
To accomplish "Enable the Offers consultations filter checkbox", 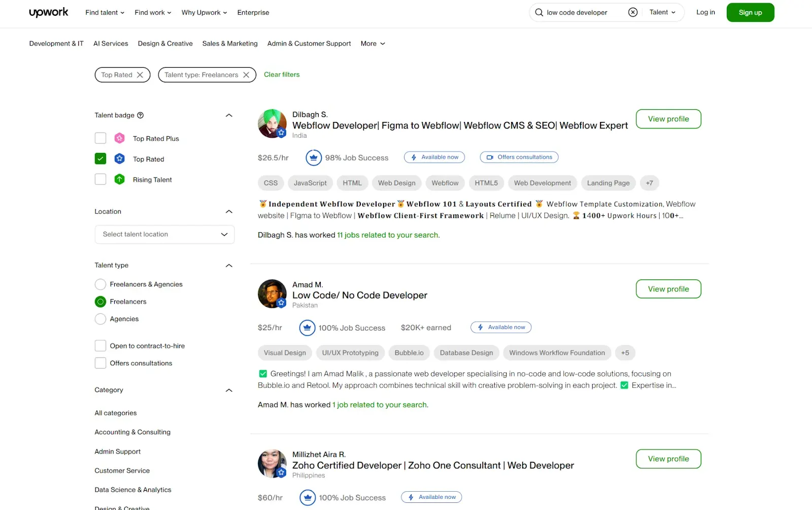I will (x=100, y=363).
